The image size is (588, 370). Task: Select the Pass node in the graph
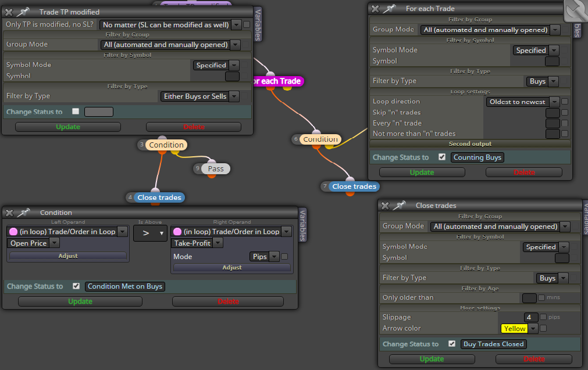[x=216, y=169]
